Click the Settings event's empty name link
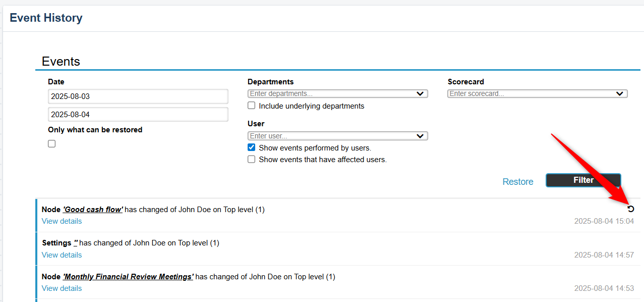Viewport: 644px width, 302px height. (x=76, y=243)
